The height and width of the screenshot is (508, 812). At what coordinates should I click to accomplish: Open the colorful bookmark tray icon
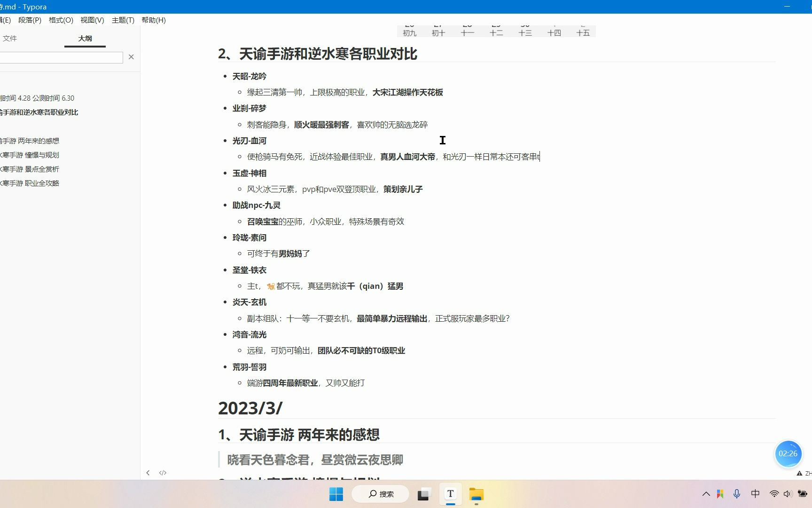pyautogui.click(x=720, y=494)
